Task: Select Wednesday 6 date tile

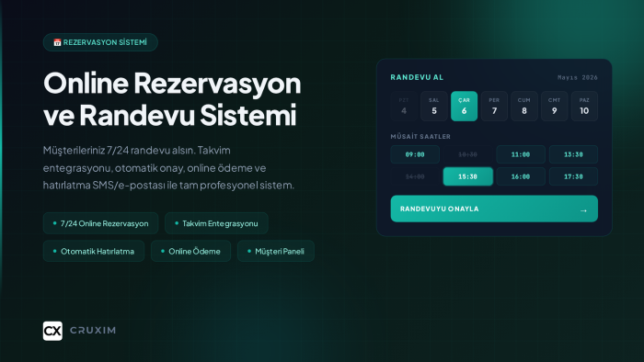Action: coord(464,107)
